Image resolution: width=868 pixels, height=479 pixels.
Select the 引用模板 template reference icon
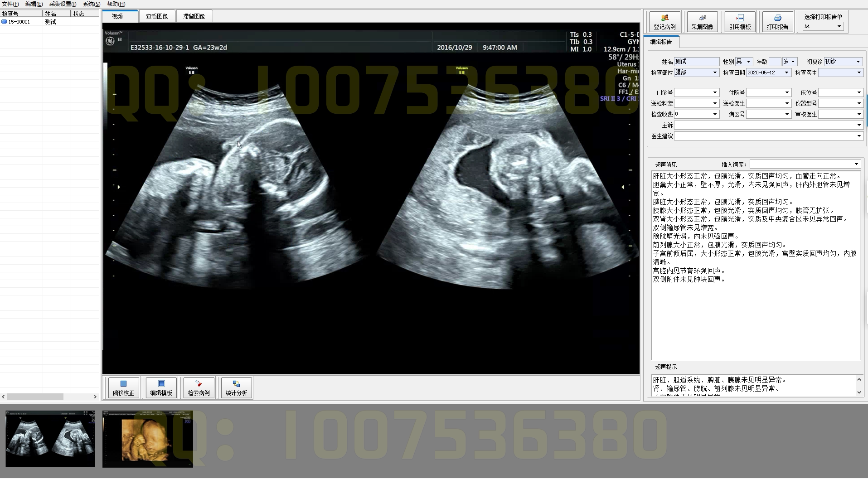coord(740,21)
